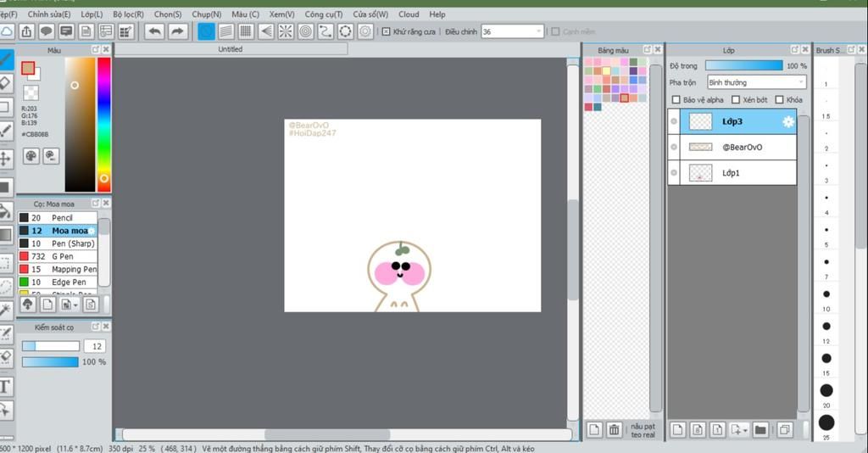868x453 pixels.
Task: Enable the Bảo vệ alpha checkbox
Action: (676, 100)
